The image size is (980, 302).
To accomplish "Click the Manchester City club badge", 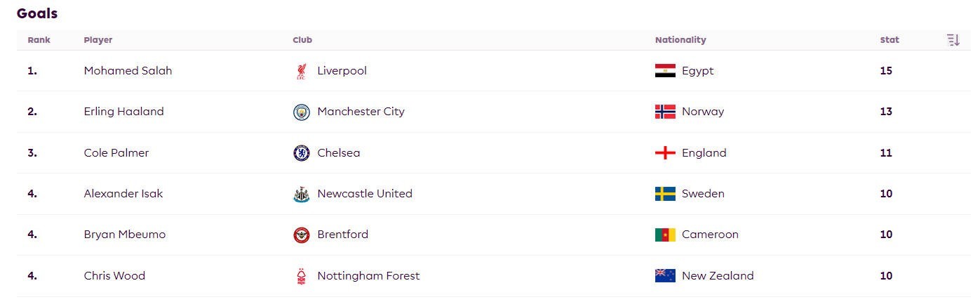I will (x=301, y=112).
